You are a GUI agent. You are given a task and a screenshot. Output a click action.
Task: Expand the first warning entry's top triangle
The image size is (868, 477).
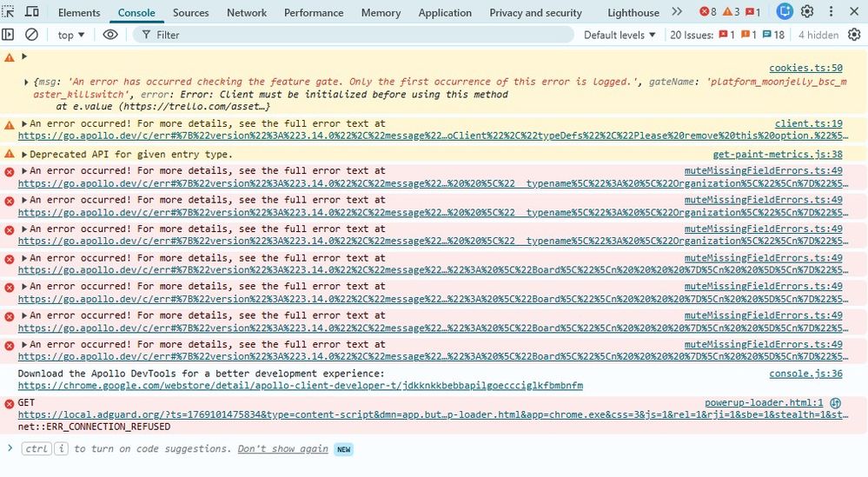[x=23, y=56]
